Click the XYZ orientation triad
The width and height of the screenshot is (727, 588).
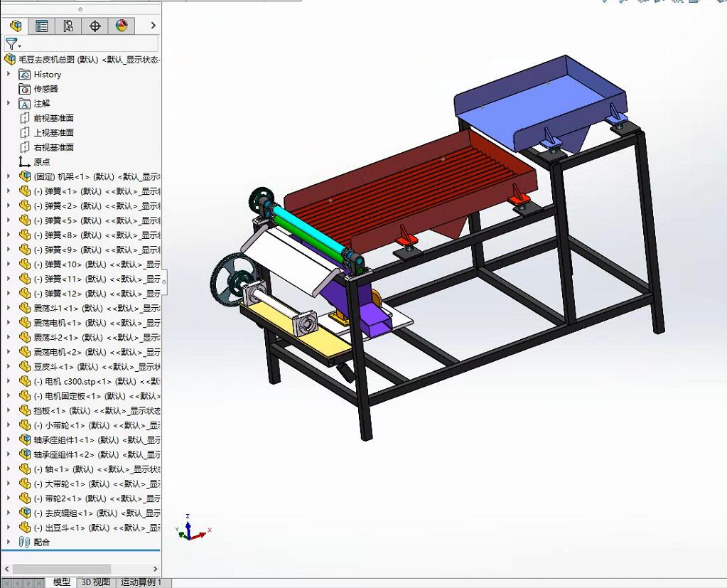pos(193,529)
